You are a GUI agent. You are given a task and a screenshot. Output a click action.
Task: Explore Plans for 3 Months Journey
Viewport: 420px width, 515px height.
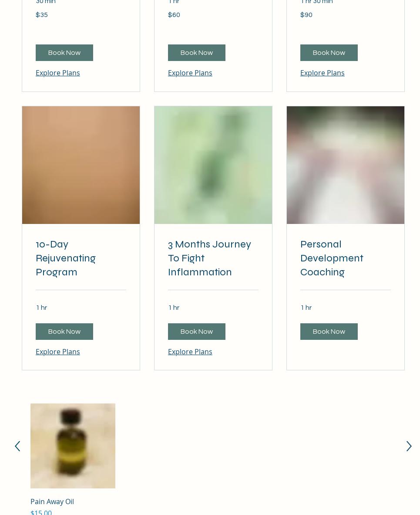click(x=190, y=352)
